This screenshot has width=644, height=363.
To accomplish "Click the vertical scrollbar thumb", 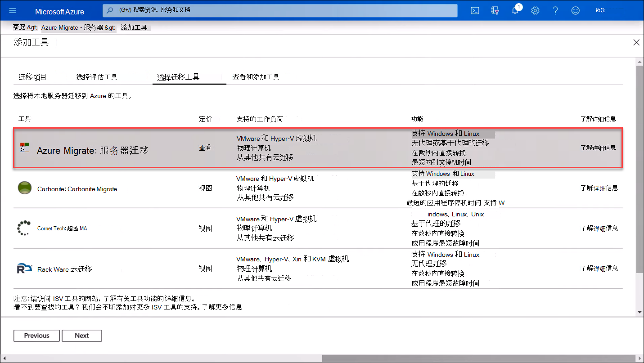I will [x=639, y=169].
